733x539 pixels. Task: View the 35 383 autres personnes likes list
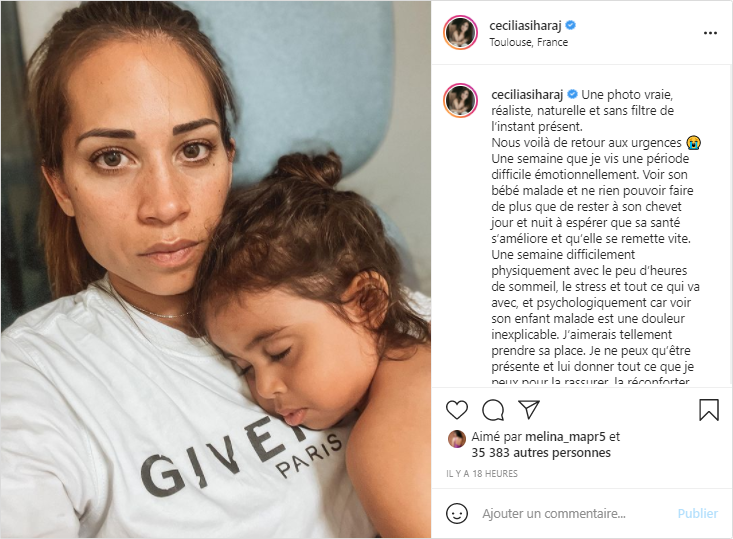[x=541, y=453]
